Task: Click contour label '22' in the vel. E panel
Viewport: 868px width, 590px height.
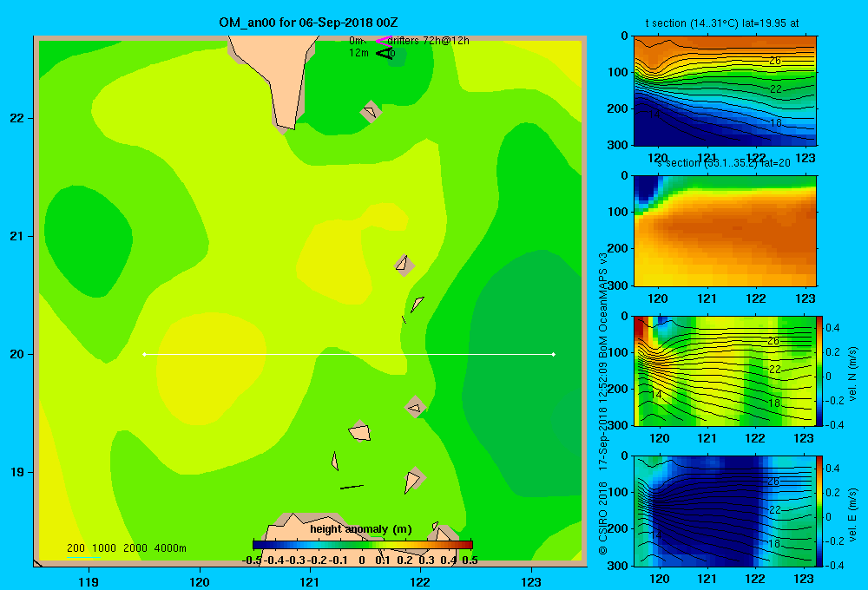Action: [x=775, y=510]
